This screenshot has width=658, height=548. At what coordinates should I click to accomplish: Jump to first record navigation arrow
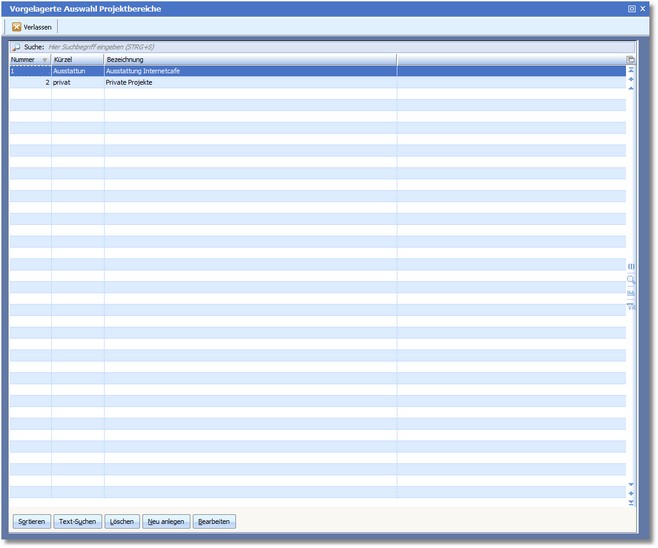tap(631, 71)
